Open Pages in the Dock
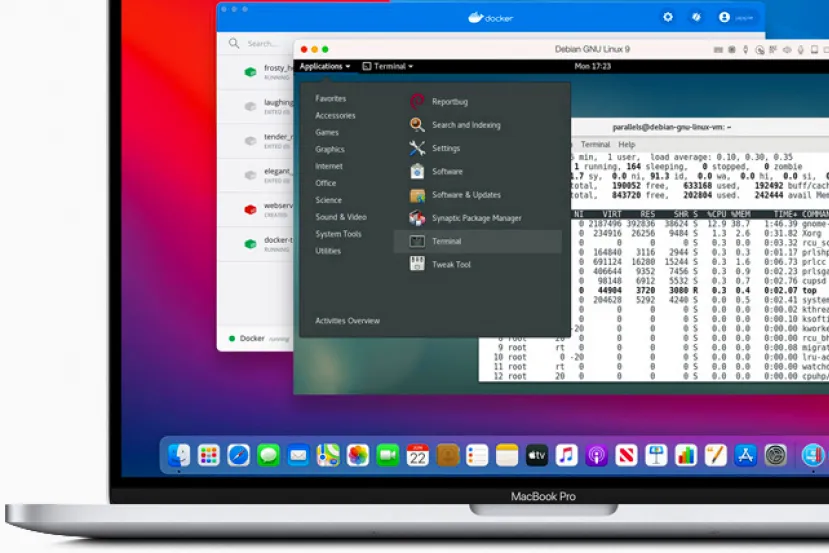 click(x=716, y=455)
